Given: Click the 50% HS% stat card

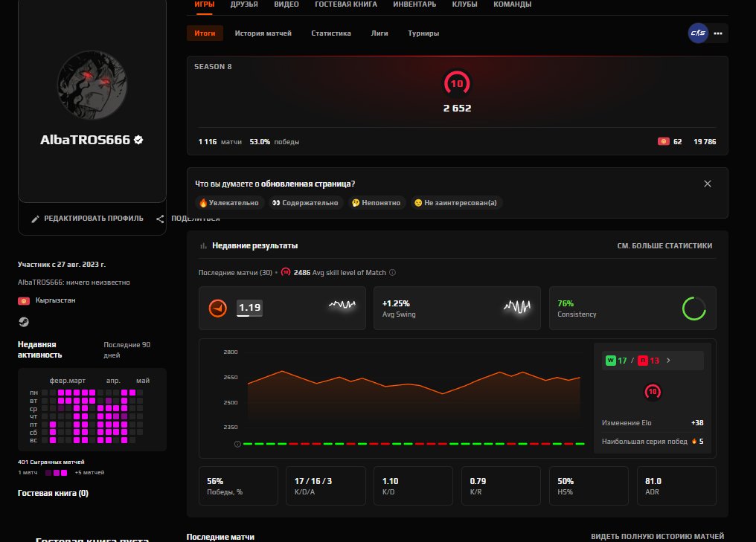Looking at the screenshot, I should coord(589,485).
